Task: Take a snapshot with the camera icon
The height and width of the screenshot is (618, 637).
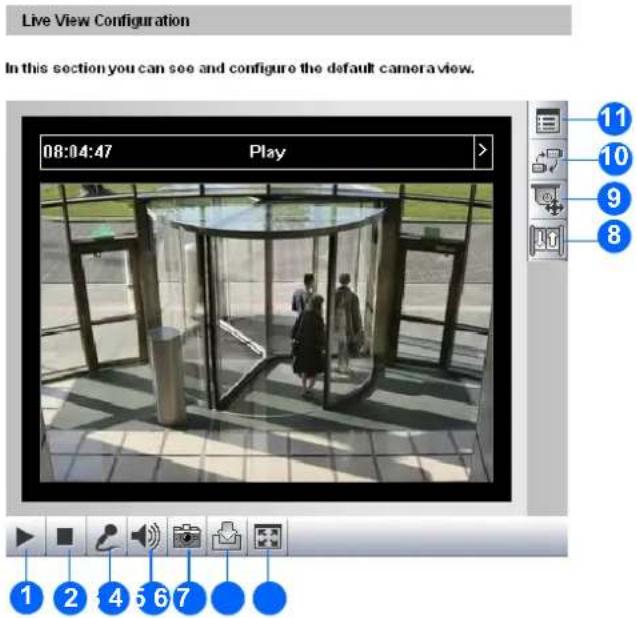Action: point(187,537)
